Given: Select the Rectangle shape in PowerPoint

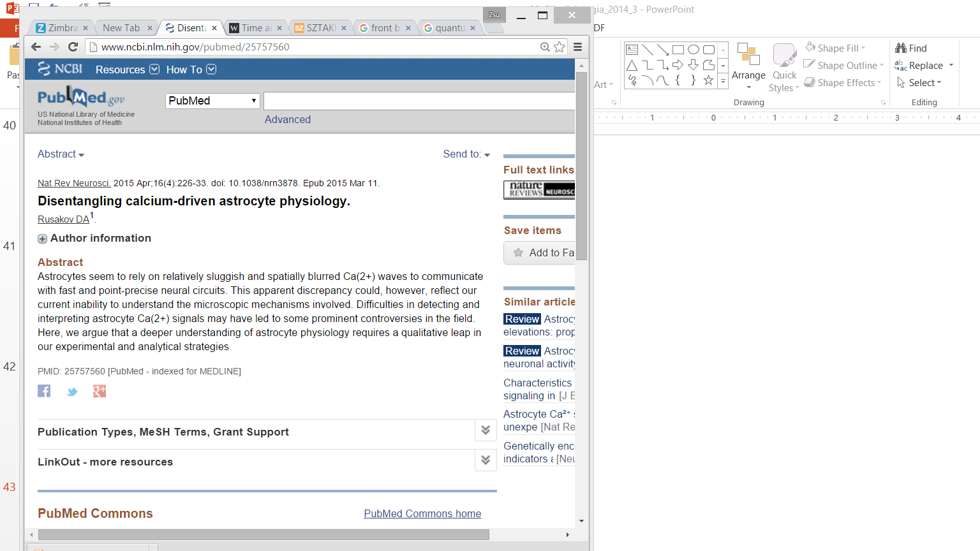Looking at the screenshot, I should tap(678, 50).
